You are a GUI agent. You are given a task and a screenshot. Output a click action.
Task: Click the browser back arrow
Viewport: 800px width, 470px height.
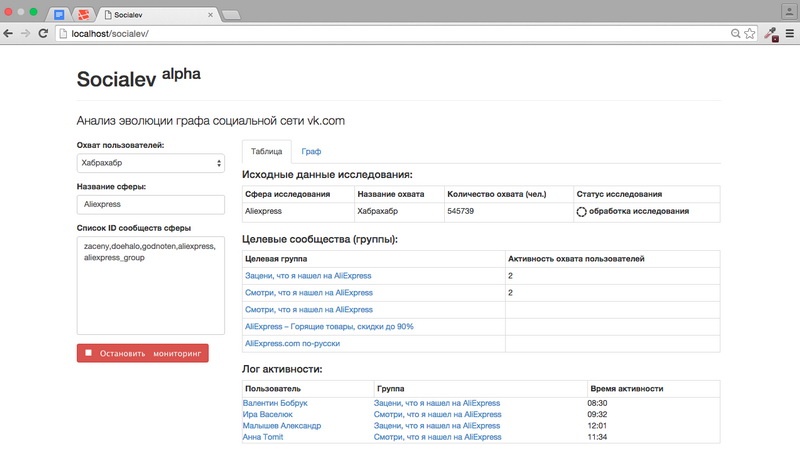[x=8, y=33]
